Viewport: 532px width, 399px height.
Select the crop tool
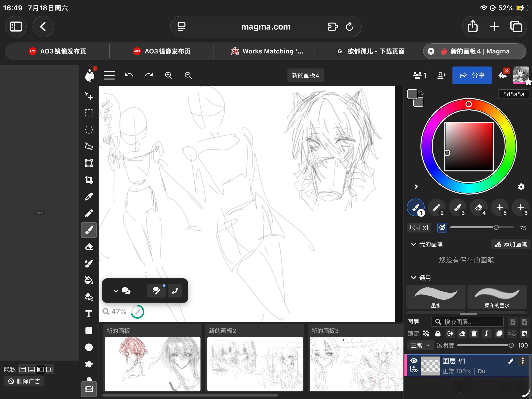coord(89,180)
